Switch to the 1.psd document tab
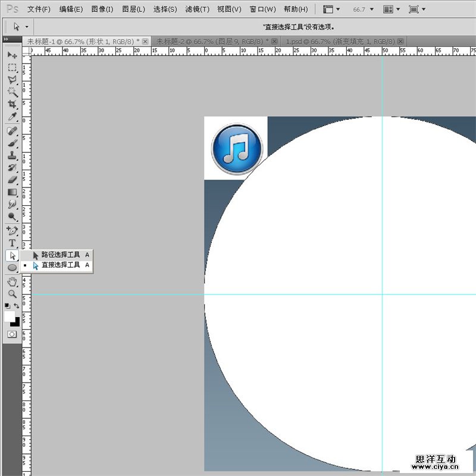 pyautogui.click(x=340, y=41)
